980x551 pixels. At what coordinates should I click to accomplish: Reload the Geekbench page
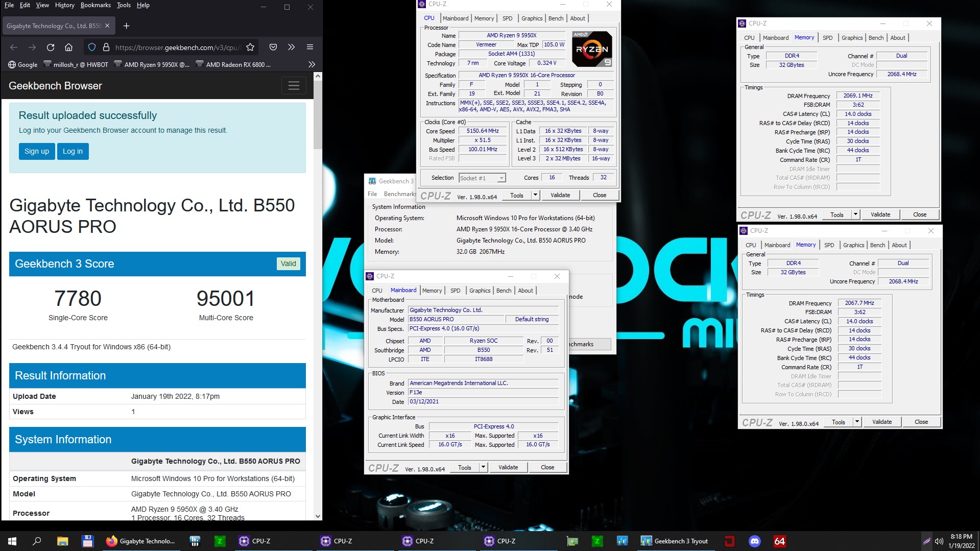[51, 47]
